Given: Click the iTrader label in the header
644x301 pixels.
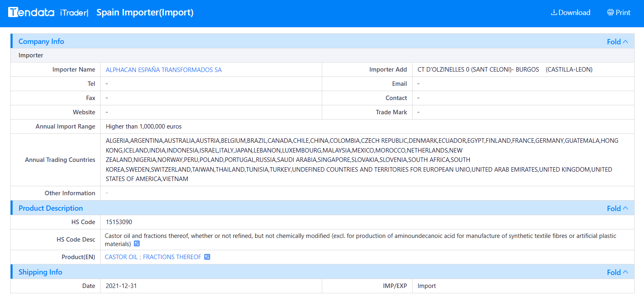Looking at the screenshot, I should coord(74,13).
